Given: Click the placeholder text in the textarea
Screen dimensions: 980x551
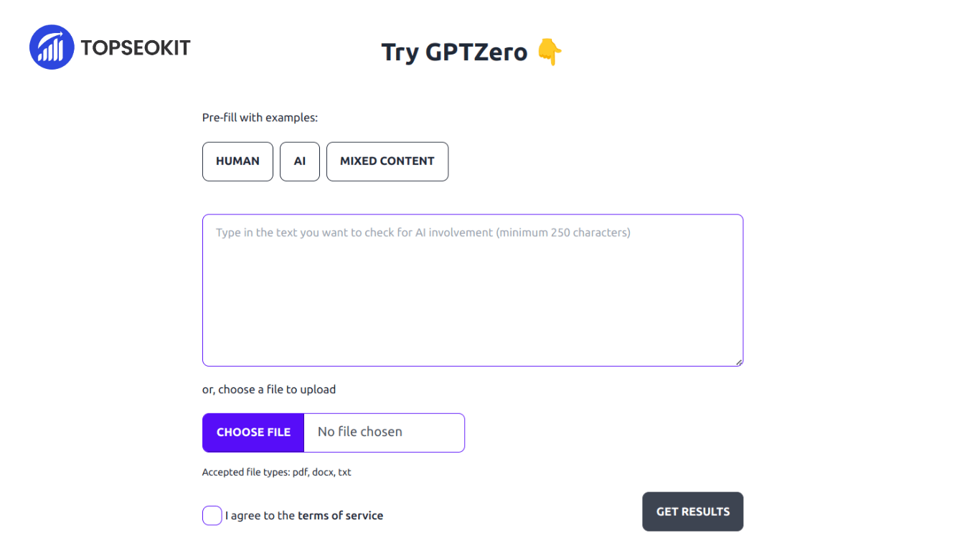Looking at the screenshot, I should pos(423,232).
